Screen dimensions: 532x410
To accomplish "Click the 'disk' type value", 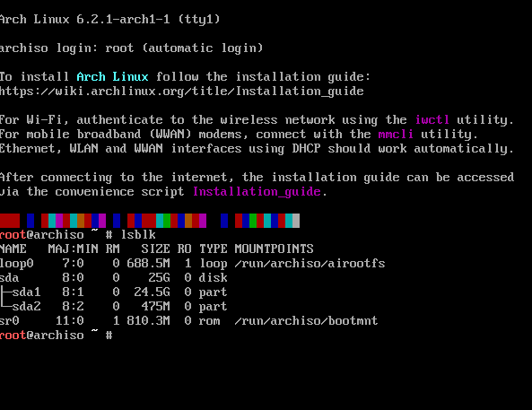I will [214, 277].
